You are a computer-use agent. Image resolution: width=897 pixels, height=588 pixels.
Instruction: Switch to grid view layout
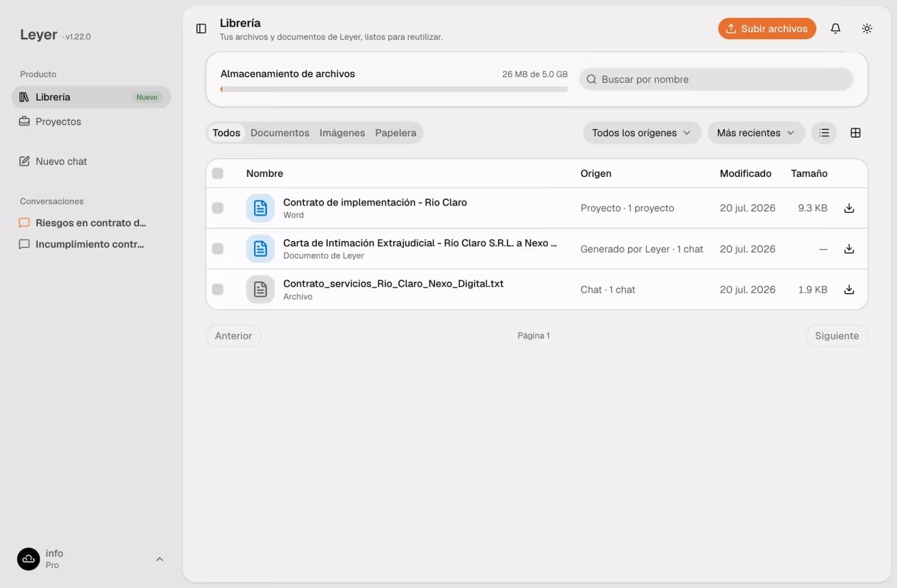[x=856, y=133]
